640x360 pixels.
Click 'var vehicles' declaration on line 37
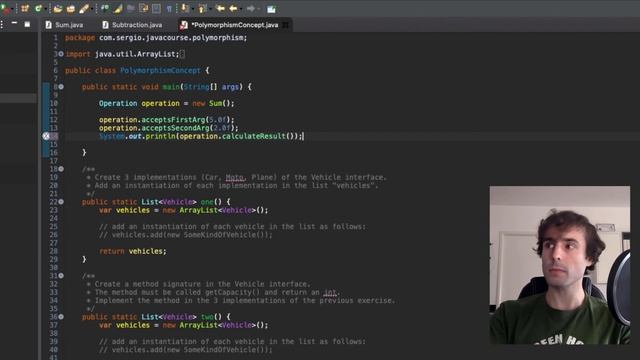click(124, 325)
